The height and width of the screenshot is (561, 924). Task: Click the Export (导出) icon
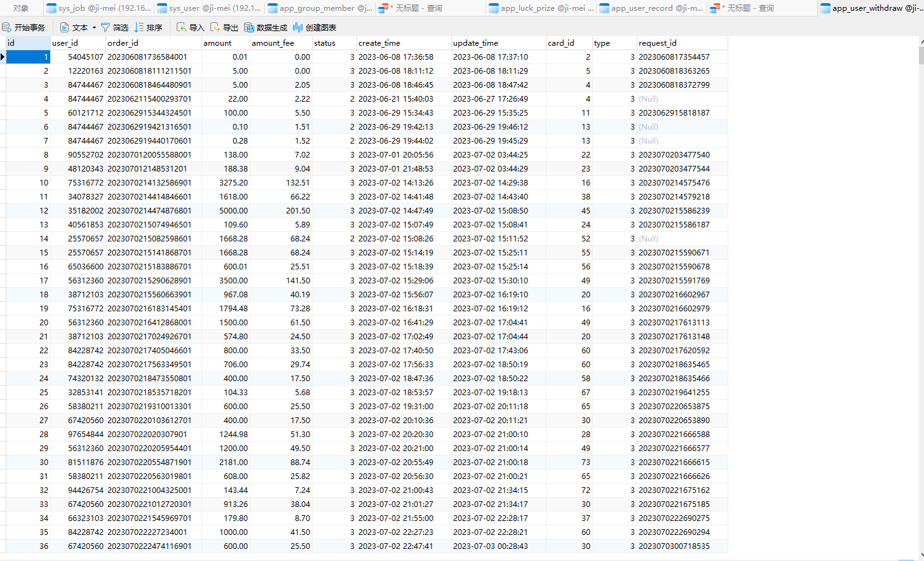pyautogui.click(x=215, y=27)
